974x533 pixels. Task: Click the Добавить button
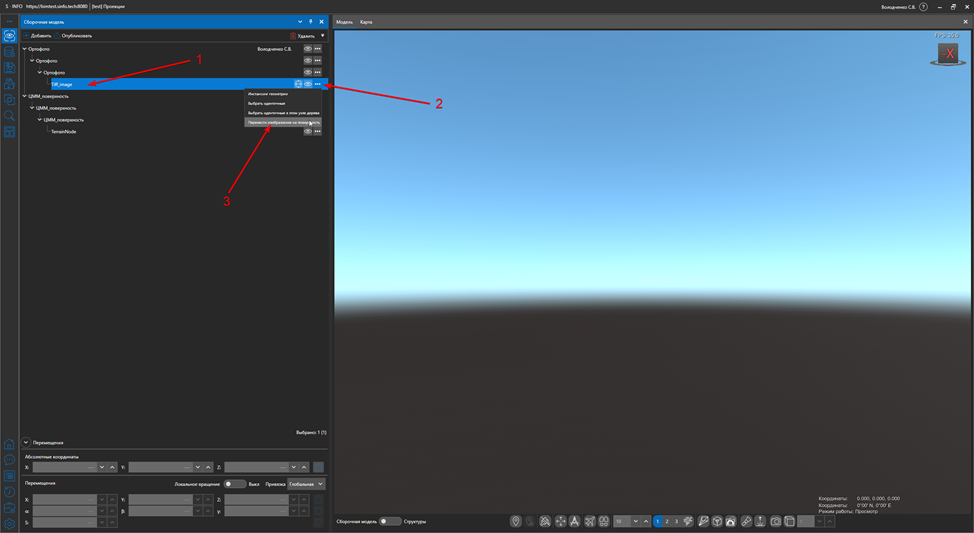[37, 35]
